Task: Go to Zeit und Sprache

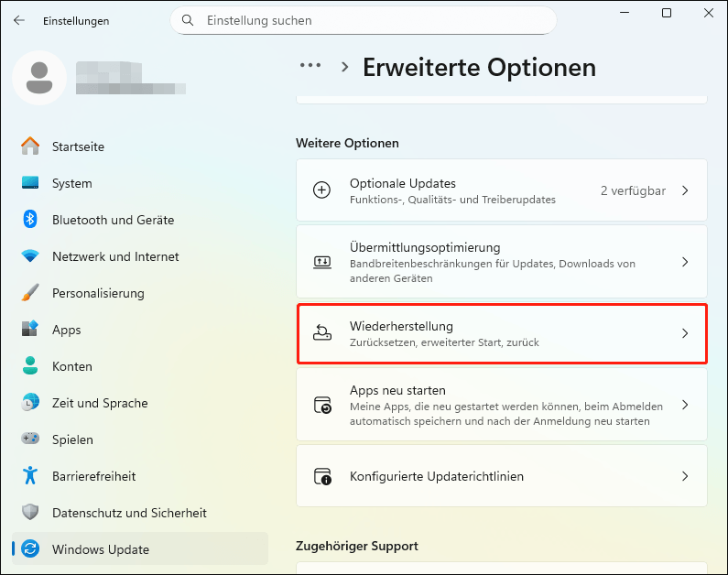Action: point(140,403)
